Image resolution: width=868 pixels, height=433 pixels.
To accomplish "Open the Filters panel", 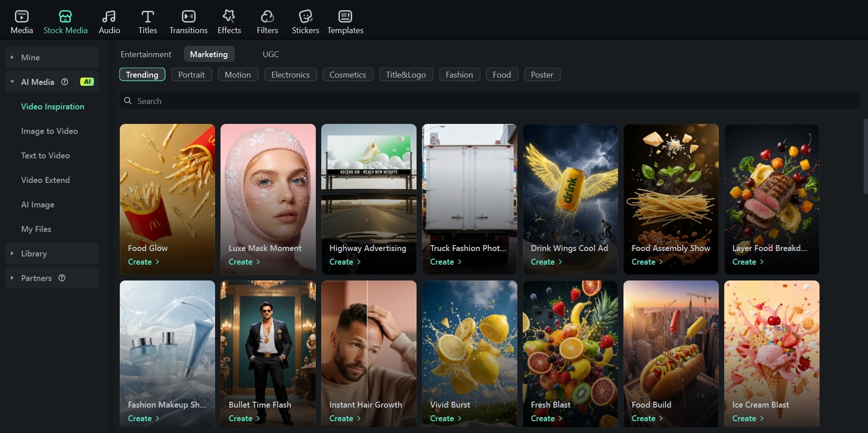I will pos(267,20).
